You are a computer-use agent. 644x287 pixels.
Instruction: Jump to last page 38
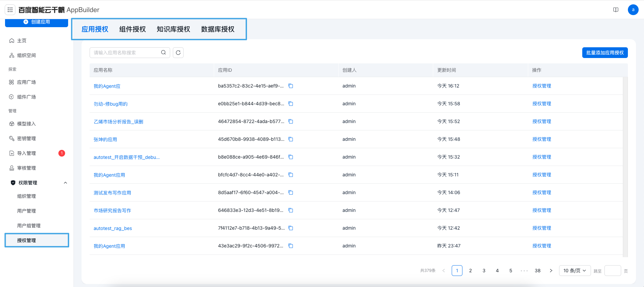pyautogui.click(x=538, y=271)
